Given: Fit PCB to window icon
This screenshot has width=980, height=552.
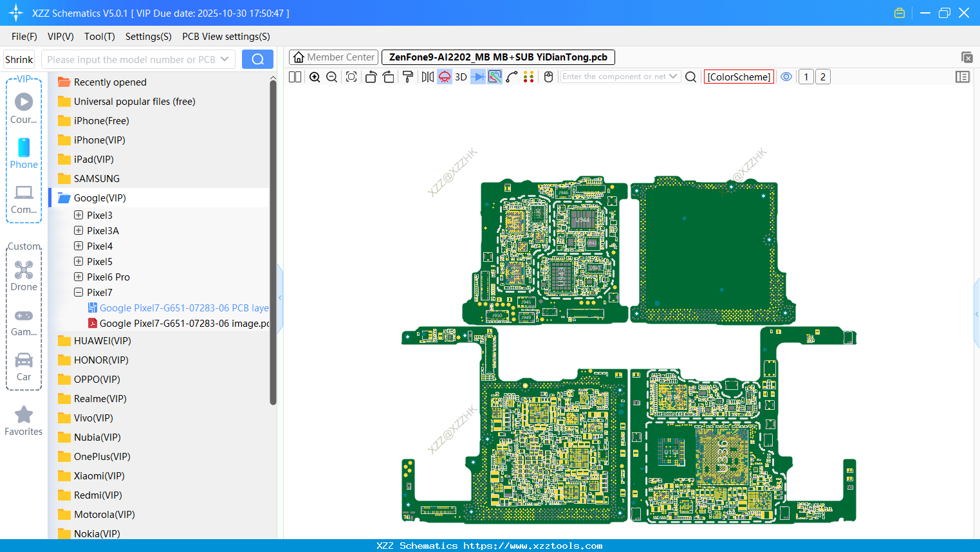Looking at the screenshot, I should 351,77.
